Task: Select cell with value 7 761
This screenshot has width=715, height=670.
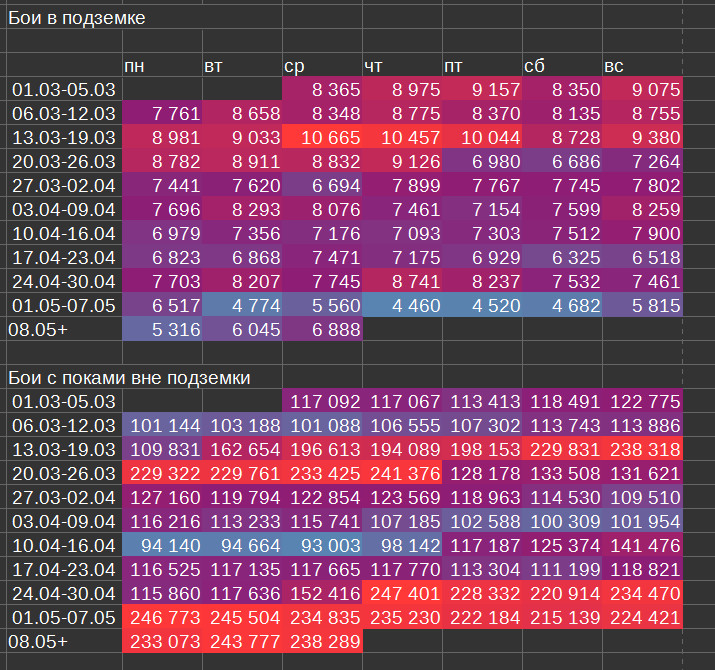Action: tap(162, 113)
